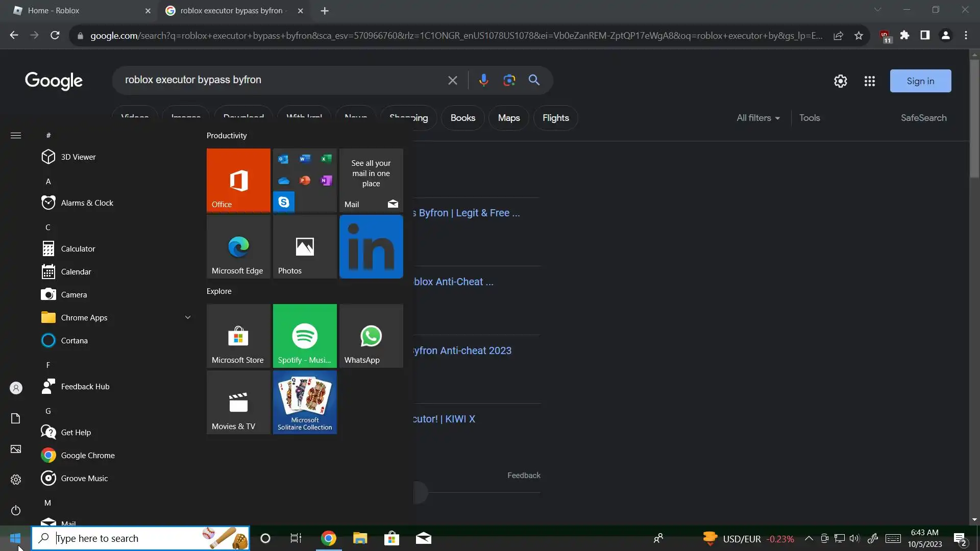Viewport: 980px width, 551px height.
Task: Open Google apps grid
Action: coord(869,81)
